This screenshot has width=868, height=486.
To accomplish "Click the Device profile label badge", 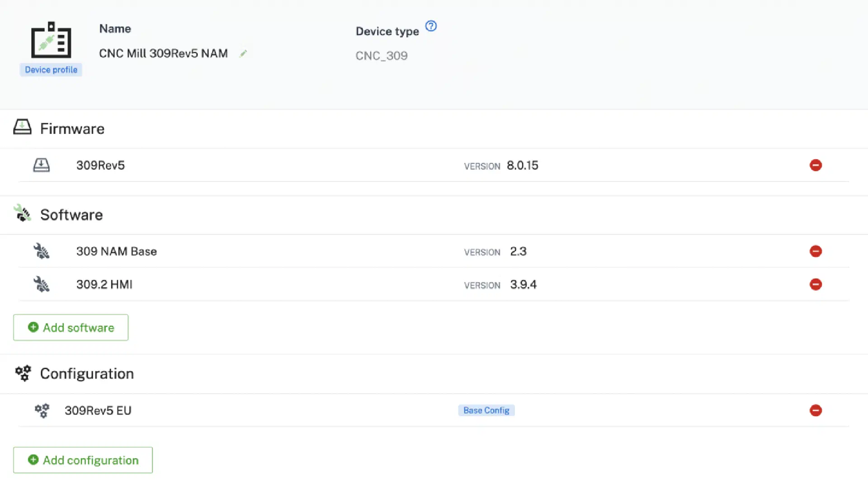I will [x=51, y=70].
